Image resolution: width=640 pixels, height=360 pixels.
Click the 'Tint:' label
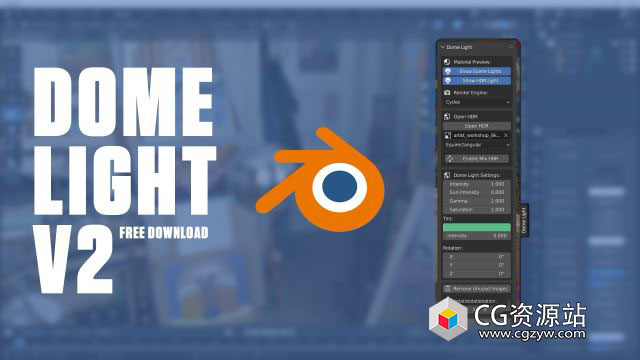tap(448, 219)
